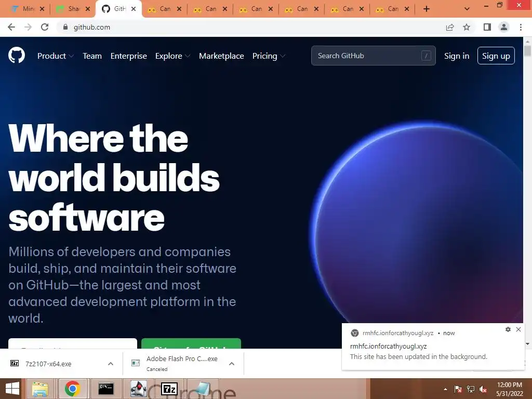
Task: Click the slash shortcut hint in search
Action: pos(426,56)
